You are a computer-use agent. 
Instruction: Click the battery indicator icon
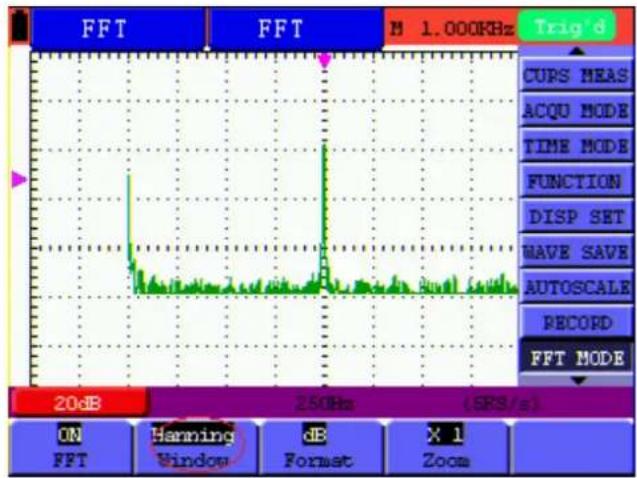(x=20, y=27)
